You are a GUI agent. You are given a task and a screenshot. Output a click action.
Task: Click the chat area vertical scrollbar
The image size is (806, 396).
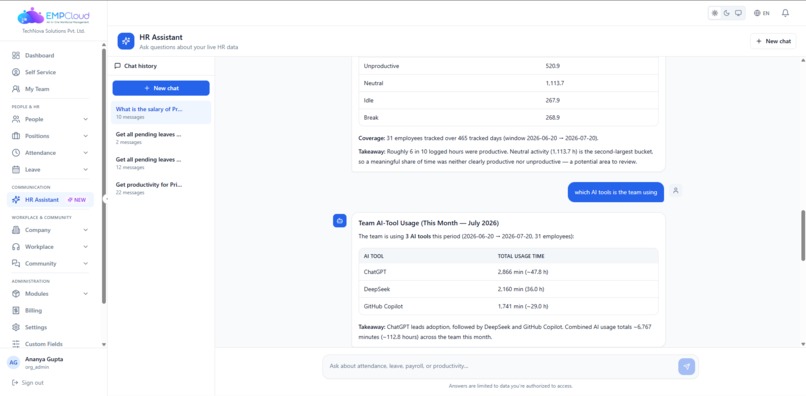803,235
